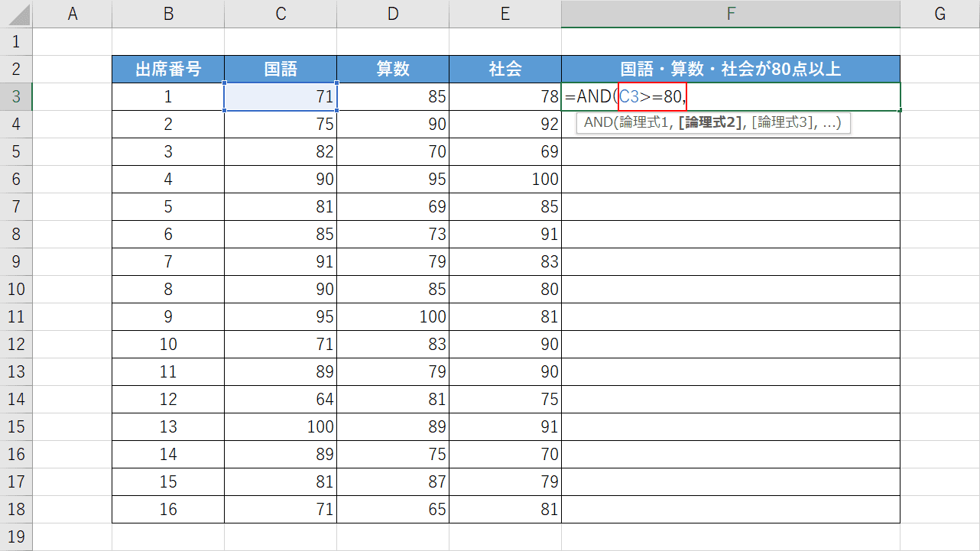This screenshot has height=551, width=980.
Task: Click cell D16 with value 75
Action: [393, 454]
